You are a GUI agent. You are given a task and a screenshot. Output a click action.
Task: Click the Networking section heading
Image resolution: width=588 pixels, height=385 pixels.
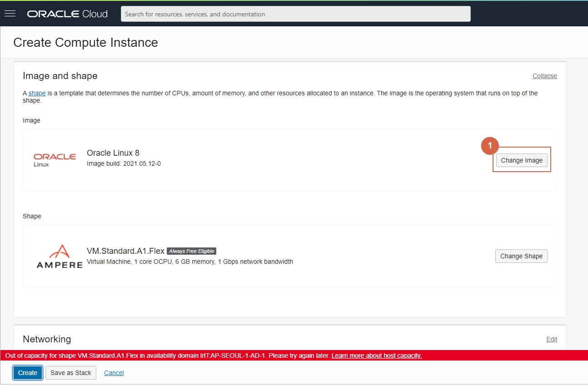(47, 339)
